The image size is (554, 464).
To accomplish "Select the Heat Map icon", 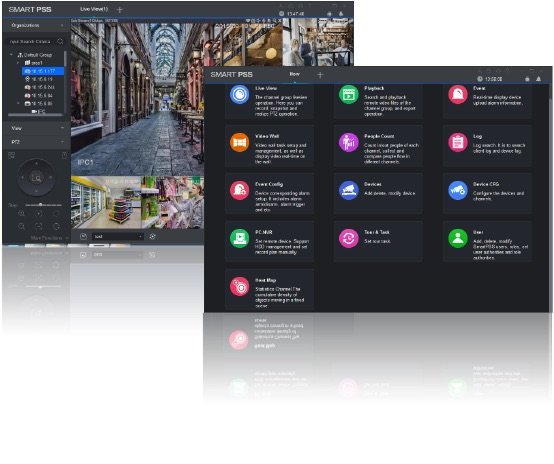I will point(240,287).
